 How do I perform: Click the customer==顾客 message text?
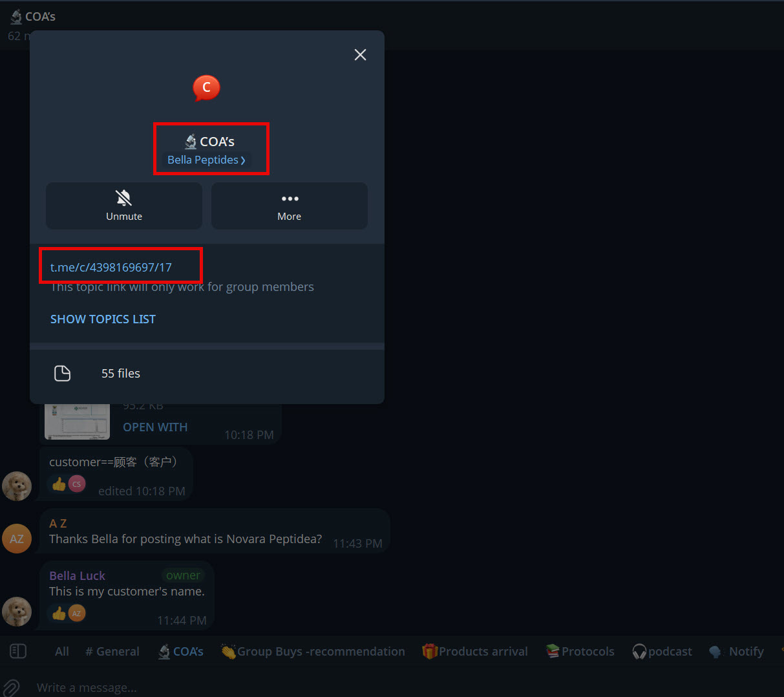[x=113, y=462]
